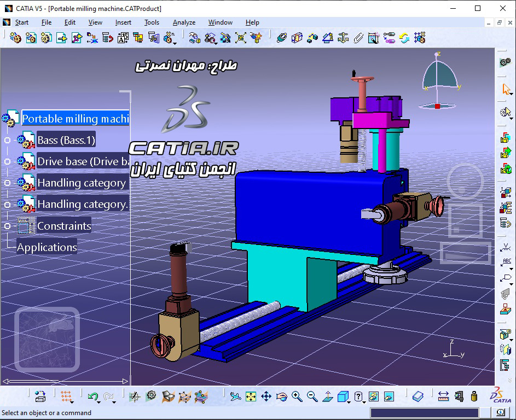
Task: Select Drive base item in specification tree
Action: tap(82, 161)
